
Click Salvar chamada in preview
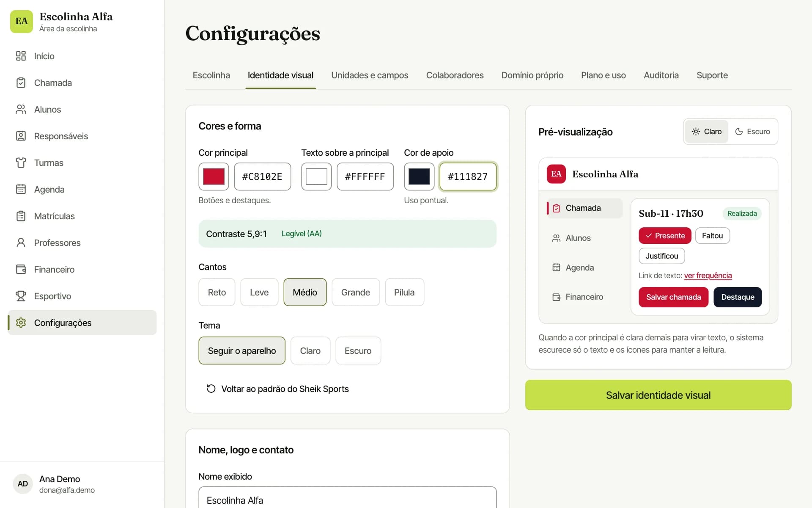coord(673,297)
